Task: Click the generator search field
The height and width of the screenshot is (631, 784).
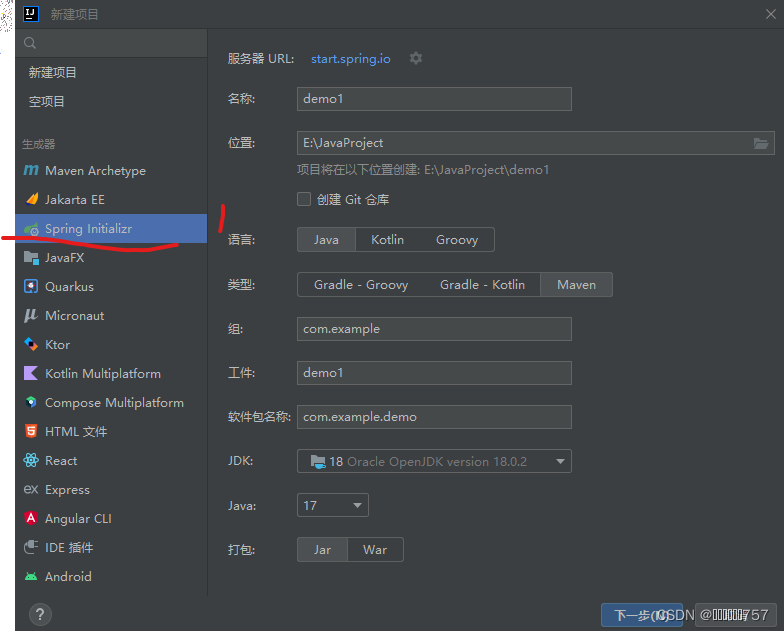Action: pos(111,43)
